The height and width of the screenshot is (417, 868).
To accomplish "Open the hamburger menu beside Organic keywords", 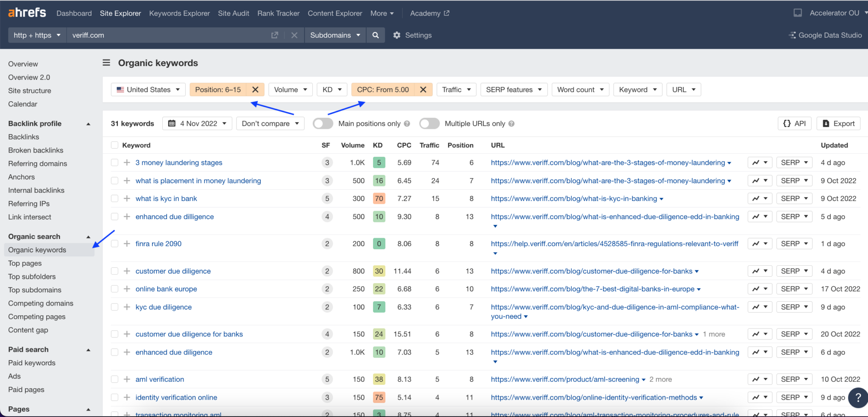I will tap(106, 63).
